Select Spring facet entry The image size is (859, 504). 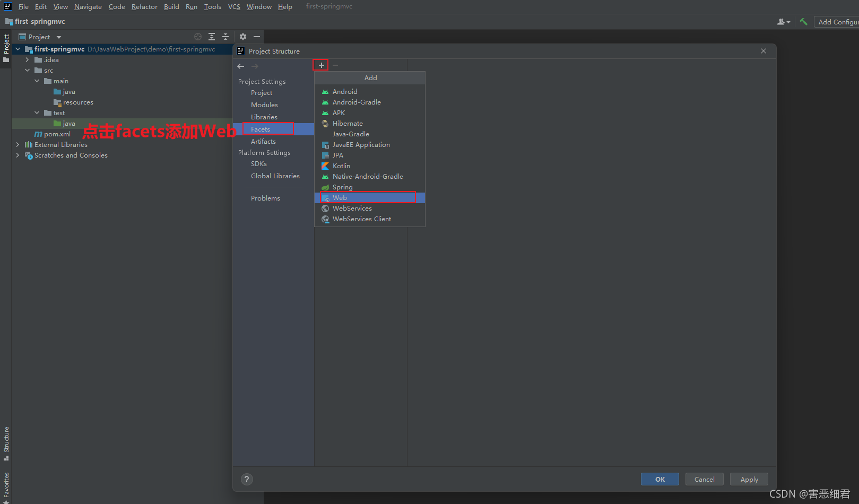pyautogui.click(x=370, y=187)
